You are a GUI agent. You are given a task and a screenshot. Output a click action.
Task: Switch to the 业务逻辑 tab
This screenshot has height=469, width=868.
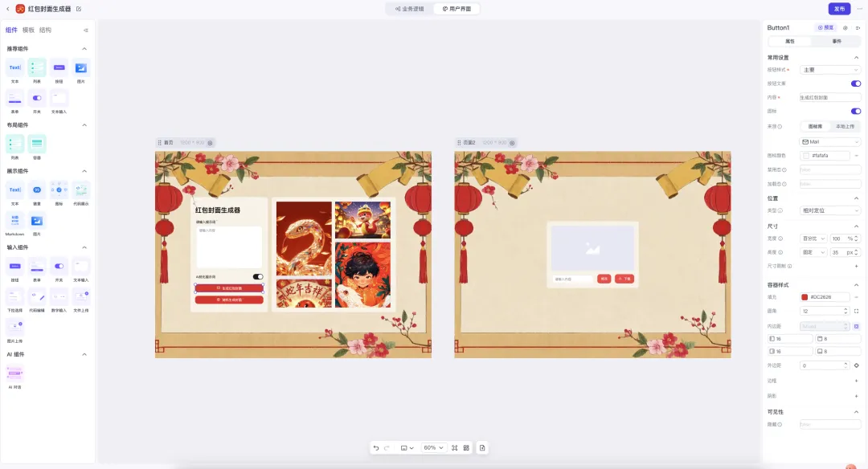pyautogui.click(x=410, y=9)
